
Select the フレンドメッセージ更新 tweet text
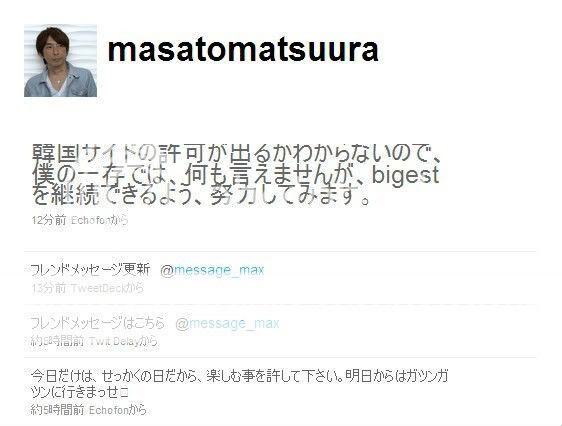[90, 269]
